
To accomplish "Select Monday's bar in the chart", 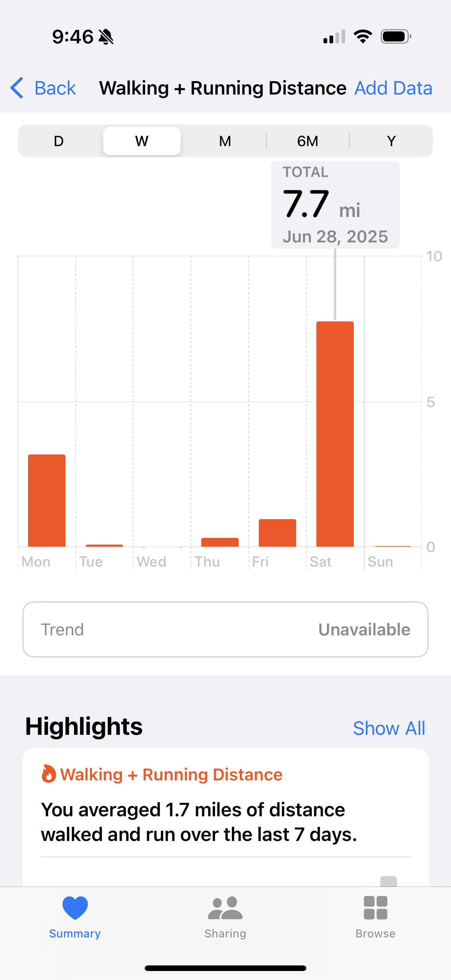I will (47, 501).
